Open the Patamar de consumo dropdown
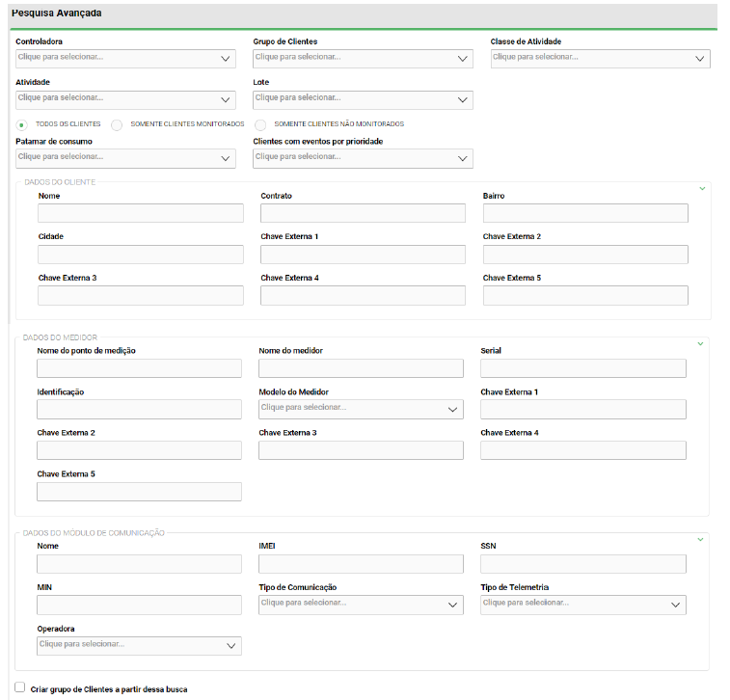 (x=125, y=158)
